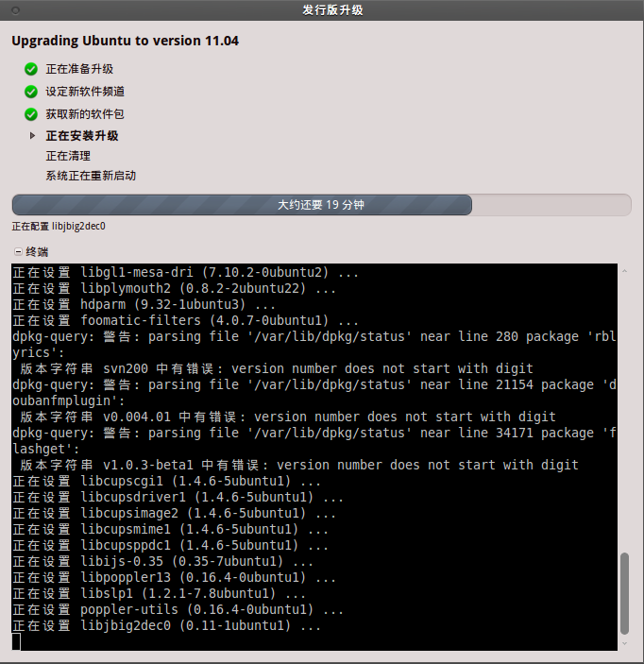The width and height of the screenshot is (644, 664).
Task: Click the terminal cursor on the last line
Action: 16,642
